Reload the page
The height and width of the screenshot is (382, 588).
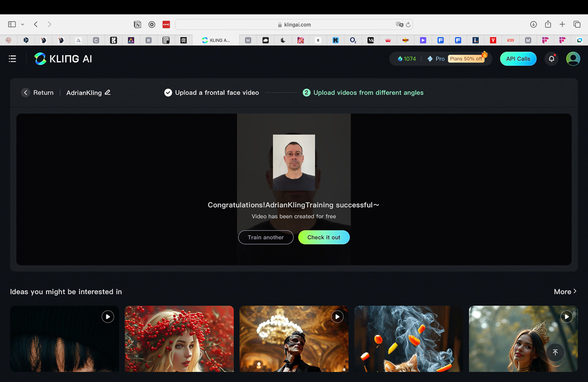pyautogui.click(x=409, y=24)
